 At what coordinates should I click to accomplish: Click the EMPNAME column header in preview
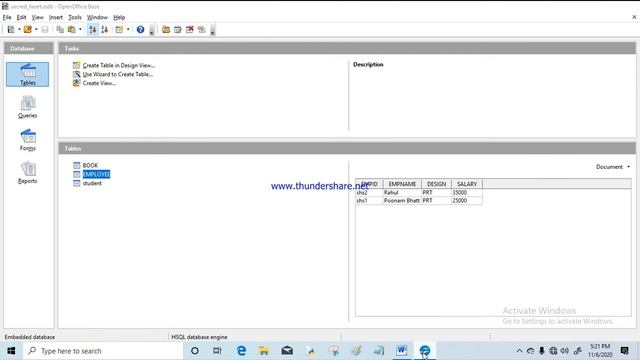click(402, 184)
